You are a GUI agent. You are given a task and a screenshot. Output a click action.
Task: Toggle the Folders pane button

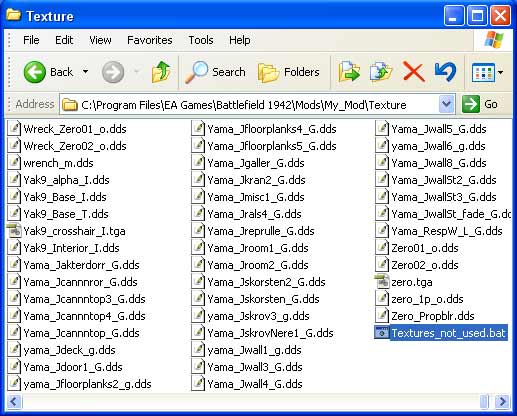click(289, 72)
